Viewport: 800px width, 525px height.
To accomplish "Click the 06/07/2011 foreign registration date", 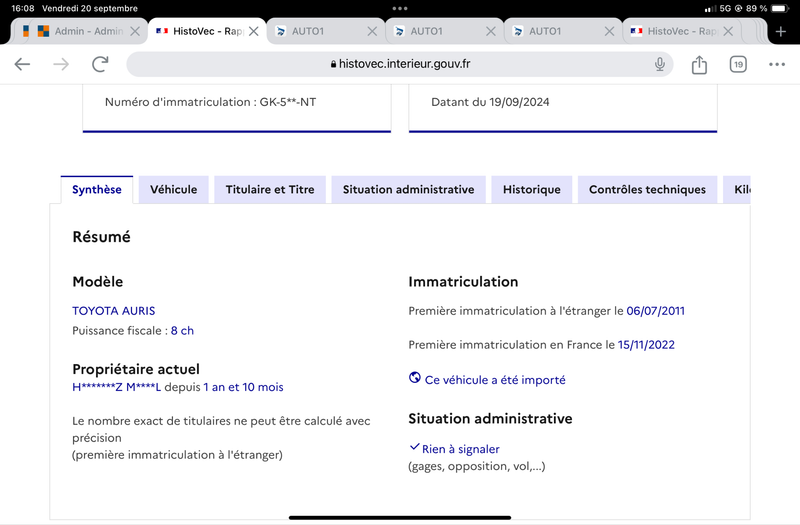I will (x=656, y=311).
